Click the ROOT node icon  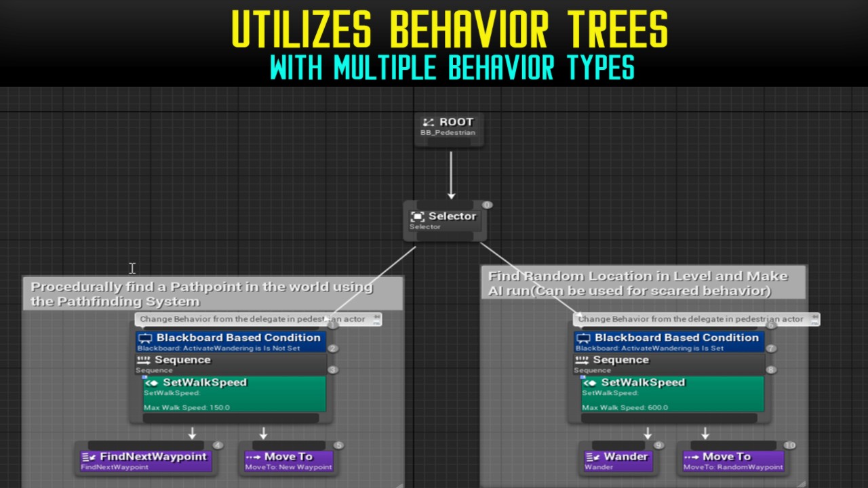pyautogui.click(x=428, y=123)
